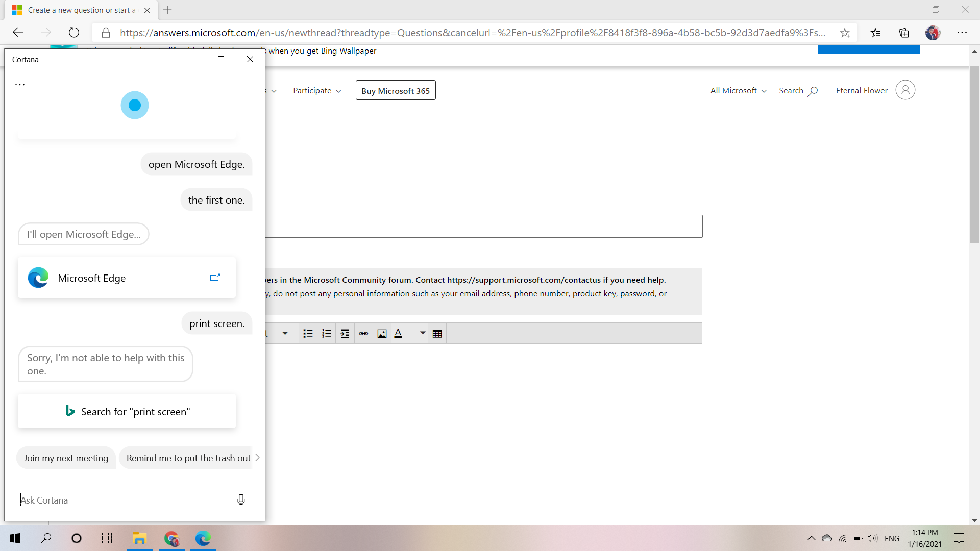Image resolution: width=980 pixels, height=551 pixels.
Task: Click the indent icon in editor toolbar
Action: [345, 334]
